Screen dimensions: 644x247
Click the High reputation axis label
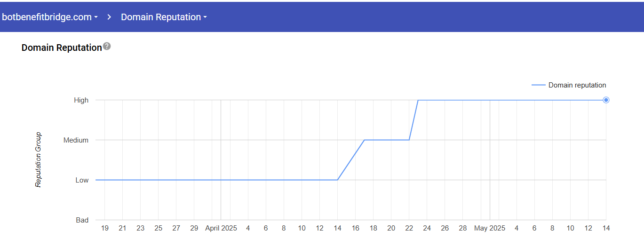click(81, 100)
